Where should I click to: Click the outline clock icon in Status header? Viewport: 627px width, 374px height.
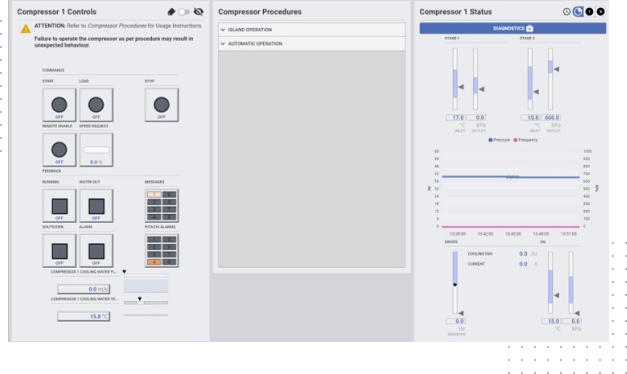click(x=566, y=12)
